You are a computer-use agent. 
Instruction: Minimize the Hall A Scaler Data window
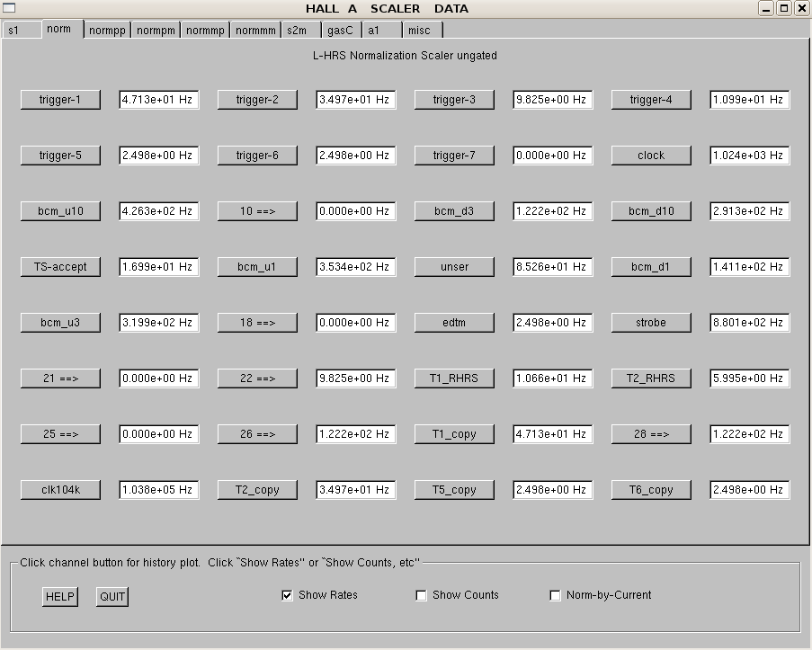766,8
